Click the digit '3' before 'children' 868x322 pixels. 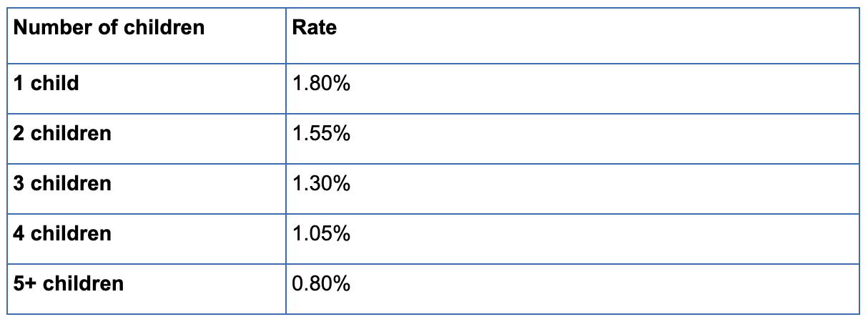pos(19,184)
